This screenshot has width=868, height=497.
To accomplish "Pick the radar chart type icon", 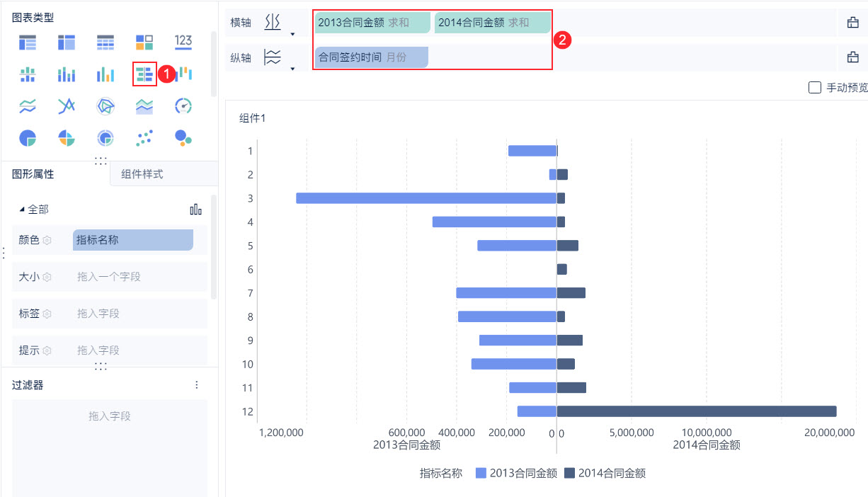I will (105, 106).
